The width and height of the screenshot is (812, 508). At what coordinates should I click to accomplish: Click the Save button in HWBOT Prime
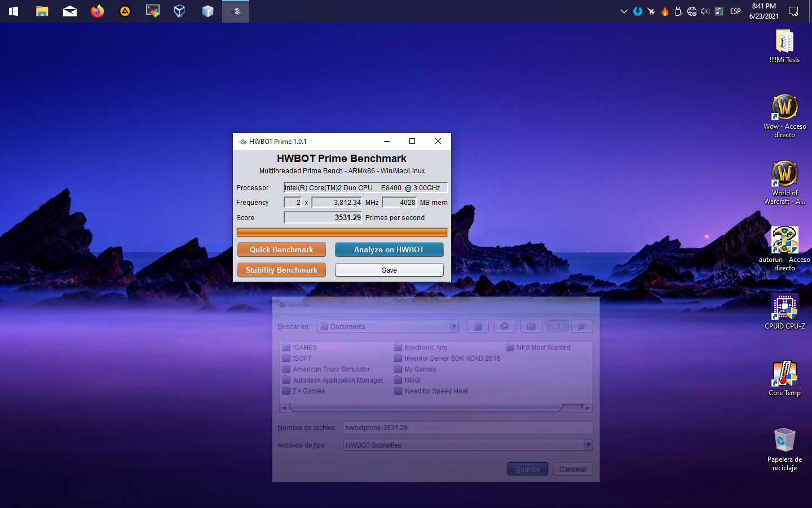point(389,270)
